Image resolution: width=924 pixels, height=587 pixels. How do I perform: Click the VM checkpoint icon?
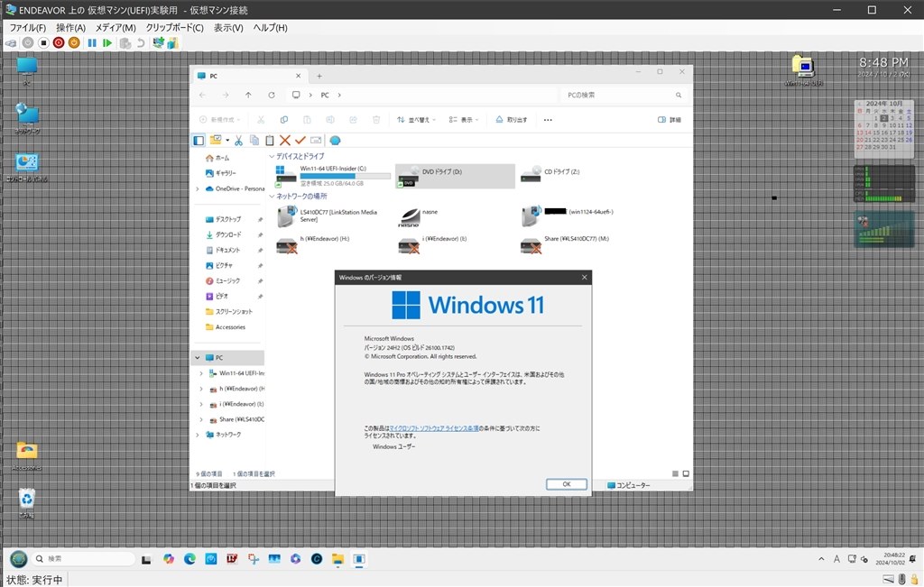[x=125, y=43]
